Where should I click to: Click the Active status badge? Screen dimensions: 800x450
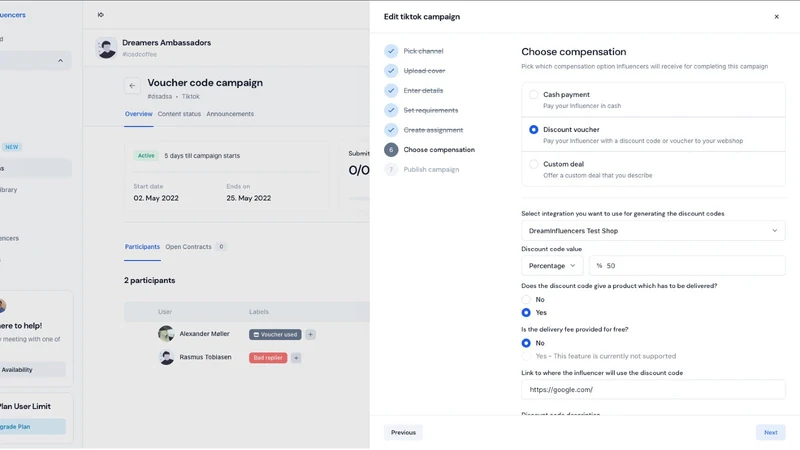[x=146, y=156]
